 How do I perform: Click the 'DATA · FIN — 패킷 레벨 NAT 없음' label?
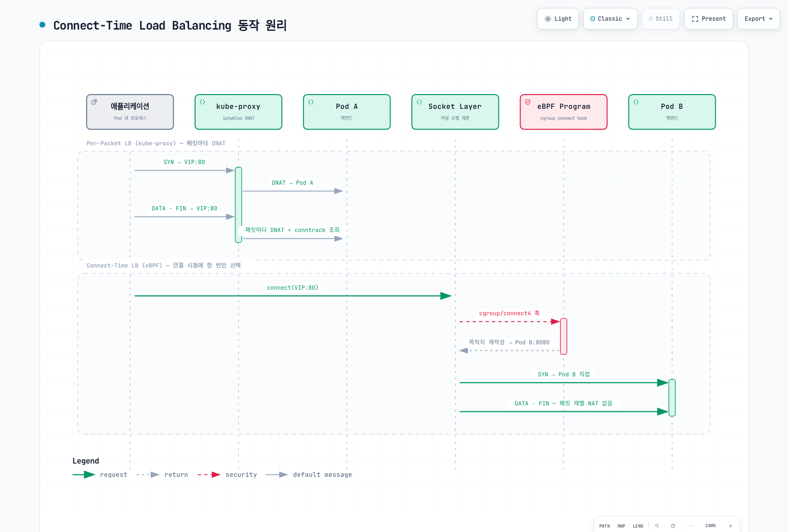563,403
